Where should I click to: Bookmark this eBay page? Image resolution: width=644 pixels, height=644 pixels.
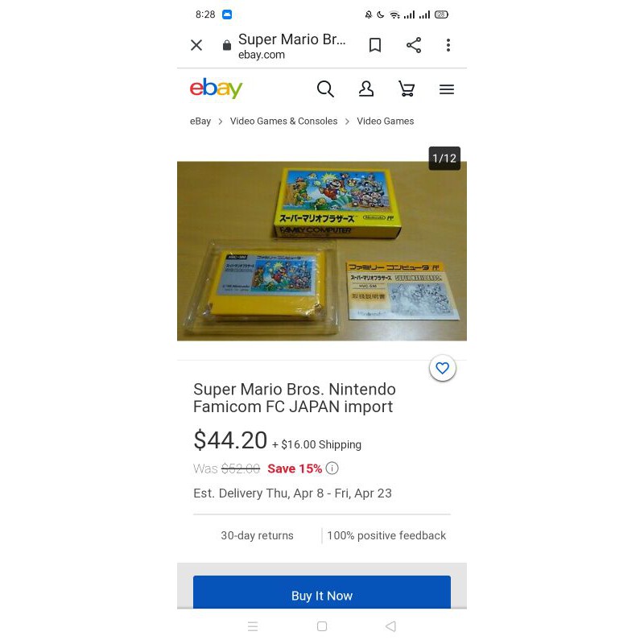tap(375, 45)
